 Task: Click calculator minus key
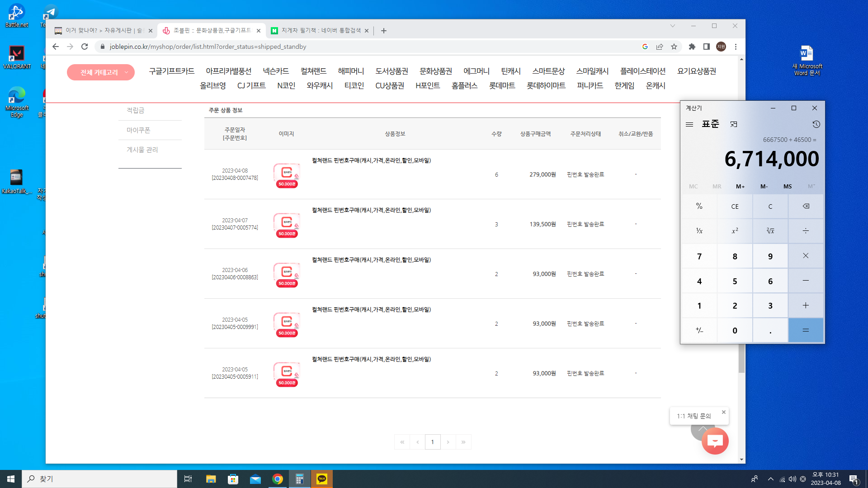(x=806, y=281)
